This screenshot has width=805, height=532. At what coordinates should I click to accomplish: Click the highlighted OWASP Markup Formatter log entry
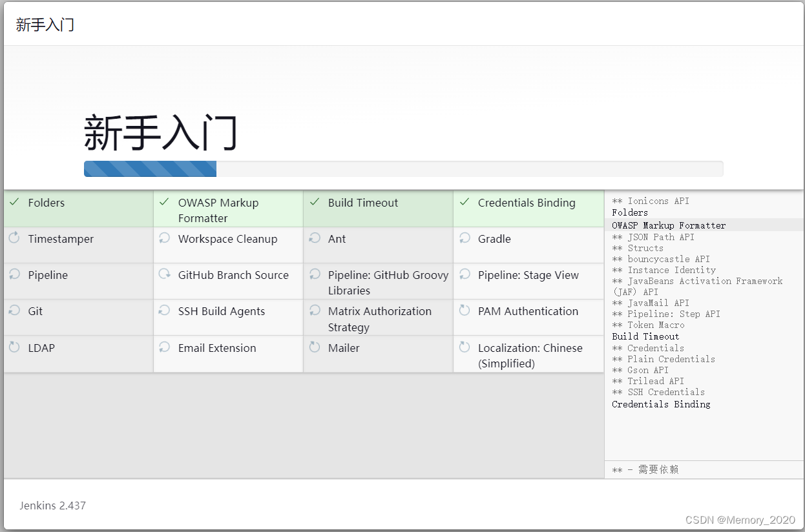(669, 225)
